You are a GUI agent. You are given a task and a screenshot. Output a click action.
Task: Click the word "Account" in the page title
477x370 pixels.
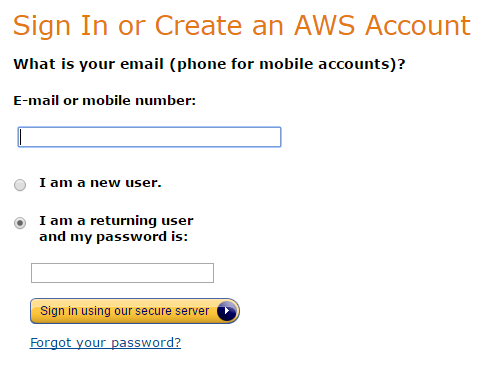(418, 26)
